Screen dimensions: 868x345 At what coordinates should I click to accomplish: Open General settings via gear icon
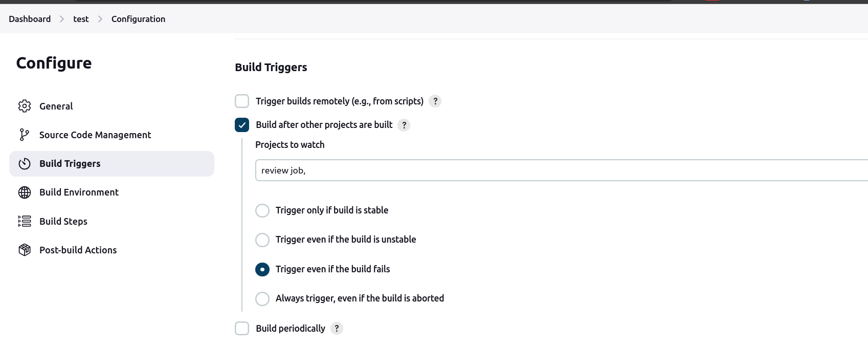pyautogui.click(x=24, y=106)
